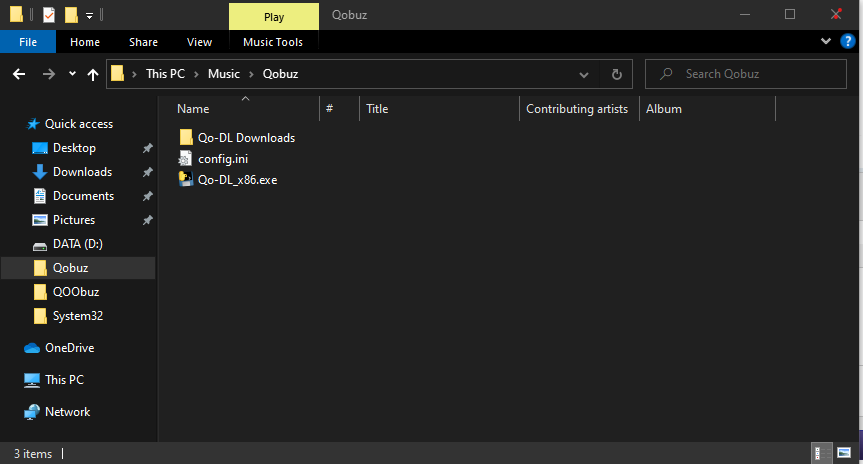Select the config.ini file name
863x464 pixels.
tap(223, 159)
